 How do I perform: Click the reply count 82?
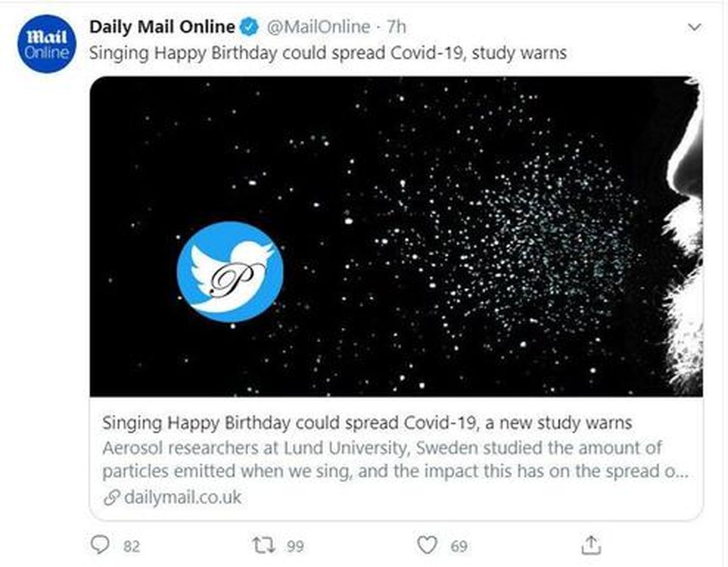(x=132, y=546)
